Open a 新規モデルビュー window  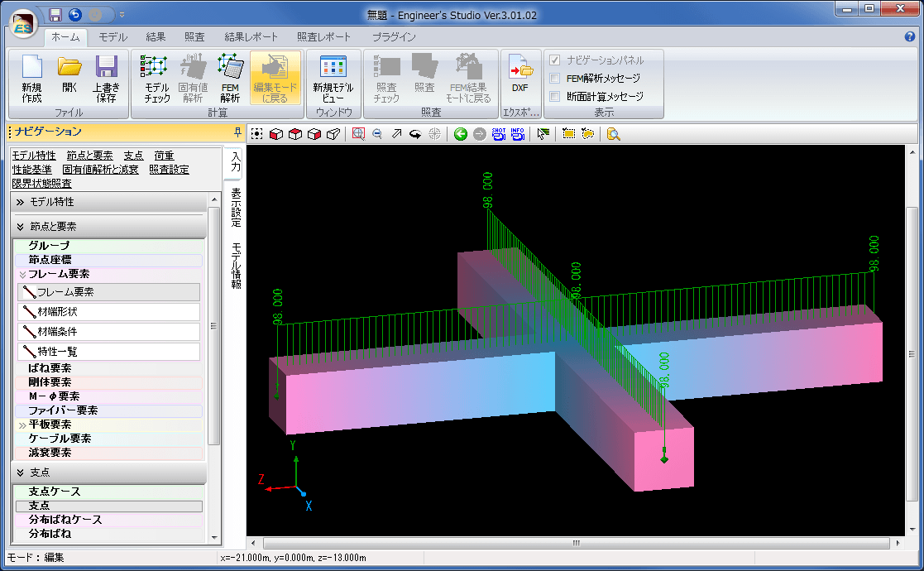click(x=333, y=79)
